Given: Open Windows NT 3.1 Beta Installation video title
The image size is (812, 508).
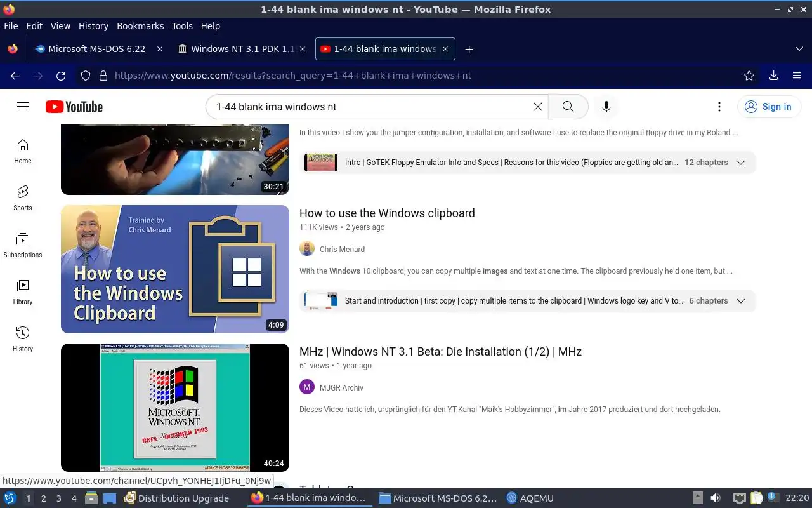Looking at the screenshot, I should [x=440, y=351].
